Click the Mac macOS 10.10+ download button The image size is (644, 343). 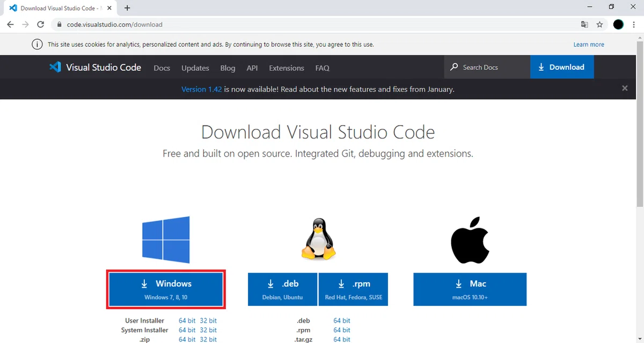point(470,289)
